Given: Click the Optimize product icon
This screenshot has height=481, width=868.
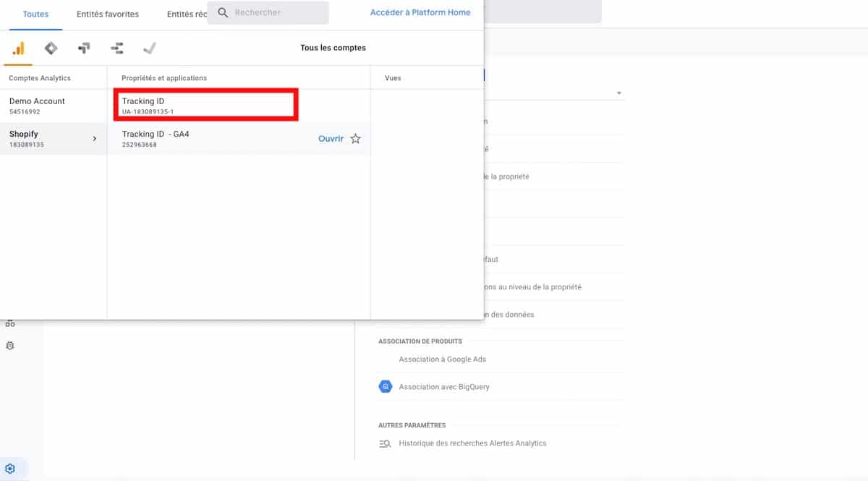Looking at the screenshot, I should (84, 48).
